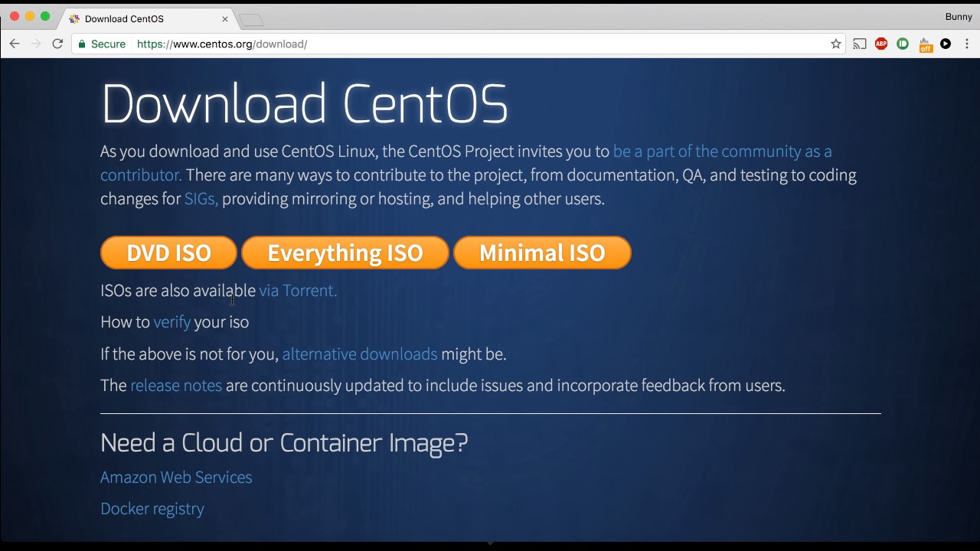Image resolution: width=980 pixels, height=551 pixels.
Task: Open the verify your iso link
Action: point(171,322)
